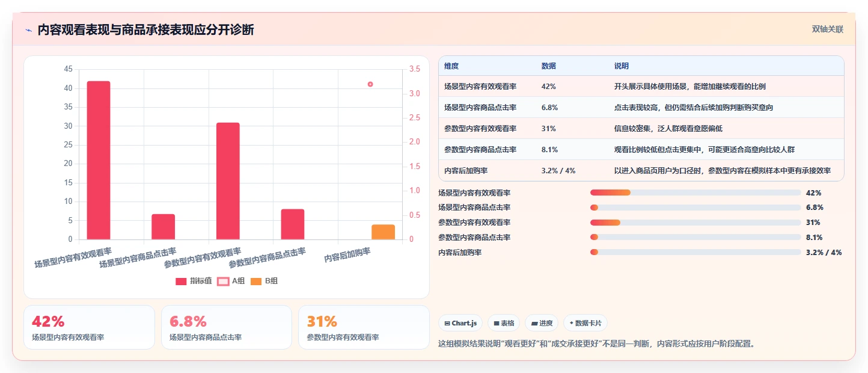The image size is (868, 373).
Task: Click the A组 data point circle in chart
Action: click(370, 84)
